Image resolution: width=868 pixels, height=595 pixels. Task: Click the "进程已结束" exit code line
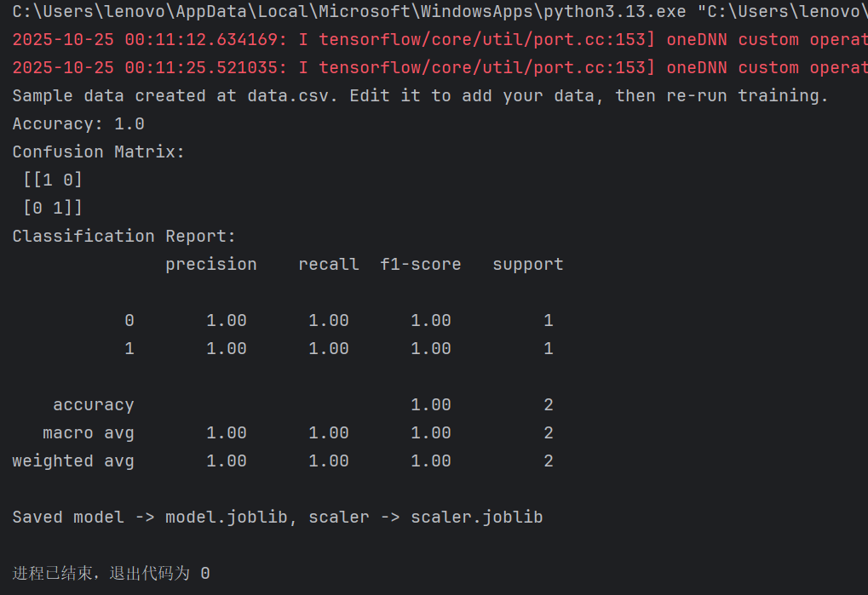[111, 574]
